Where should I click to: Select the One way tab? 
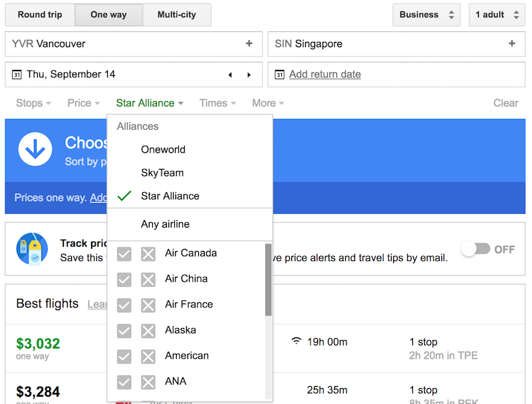pos(108,15)
